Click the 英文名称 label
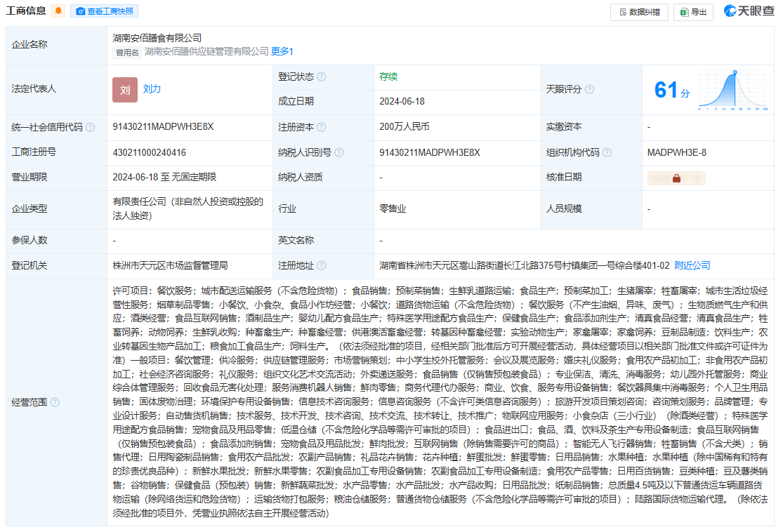Screen dimensions: 783x532 point(296,240)
